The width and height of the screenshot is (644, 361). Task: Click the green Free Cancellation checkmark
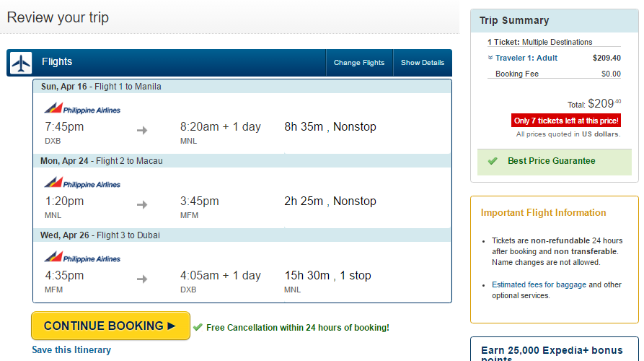point(198,327)
